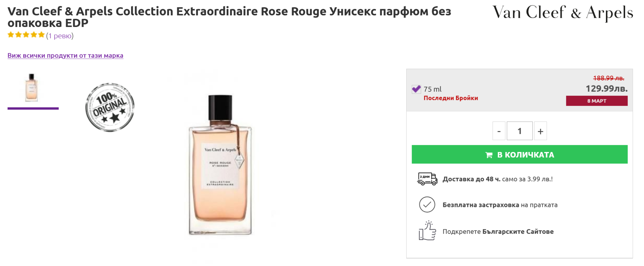Click the Van Cleef & Arpels brand logo
The height and width of the screenshot is (266, 644).
tap(563, 13)
